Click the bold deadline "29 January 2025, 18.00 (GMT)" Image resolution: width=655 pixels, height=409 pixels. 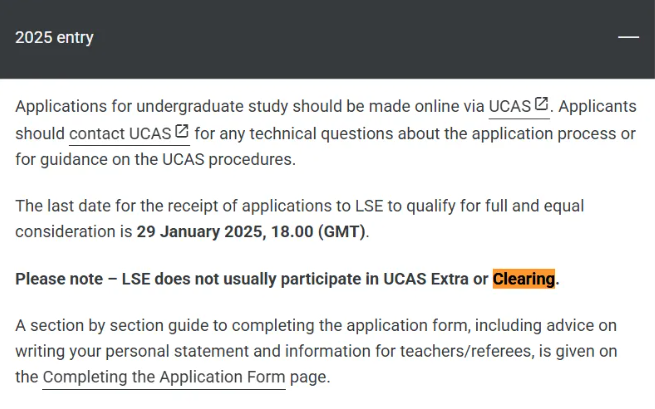[x=251, y=231]
